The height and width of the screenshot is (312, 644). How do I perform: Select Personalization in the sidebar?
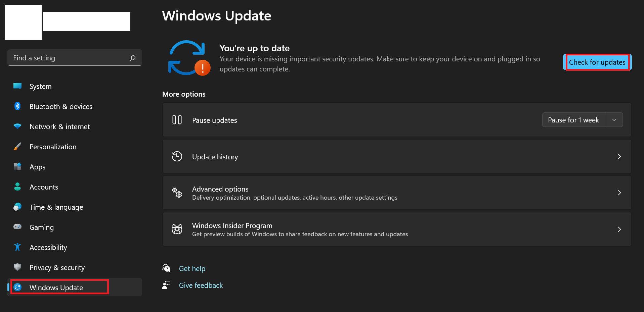75,147
